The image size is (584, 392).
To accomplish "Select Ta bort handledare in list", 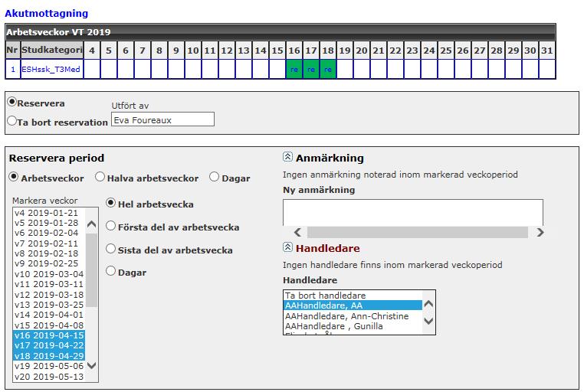I will coord(353,296).
